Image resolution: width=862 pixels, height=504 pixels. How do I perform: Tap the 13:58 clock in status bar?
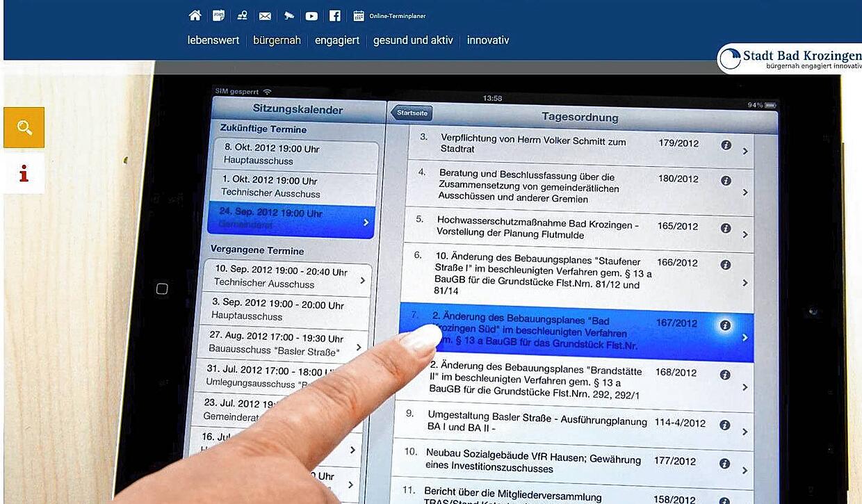[x=492, y=98]
